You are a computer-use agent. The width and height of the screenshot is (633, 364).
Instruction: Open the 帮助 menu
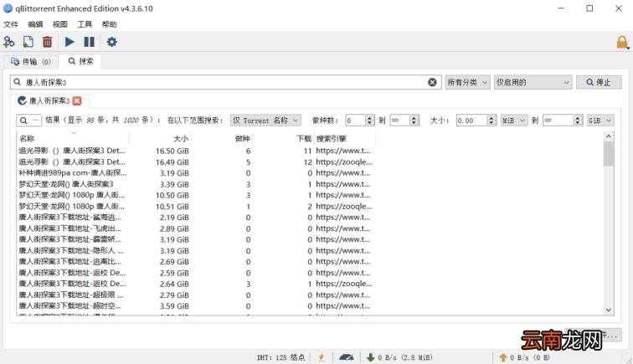pos(110,24)
